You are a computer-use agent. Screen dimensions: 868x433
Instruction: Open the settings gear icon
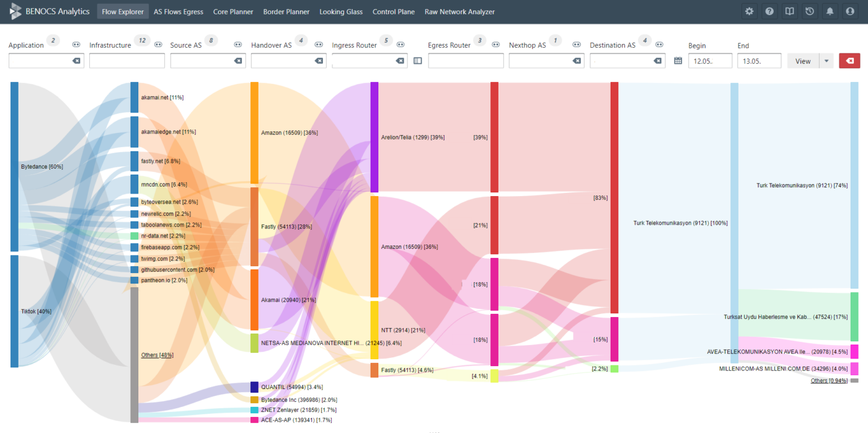(x=749, y=11)
